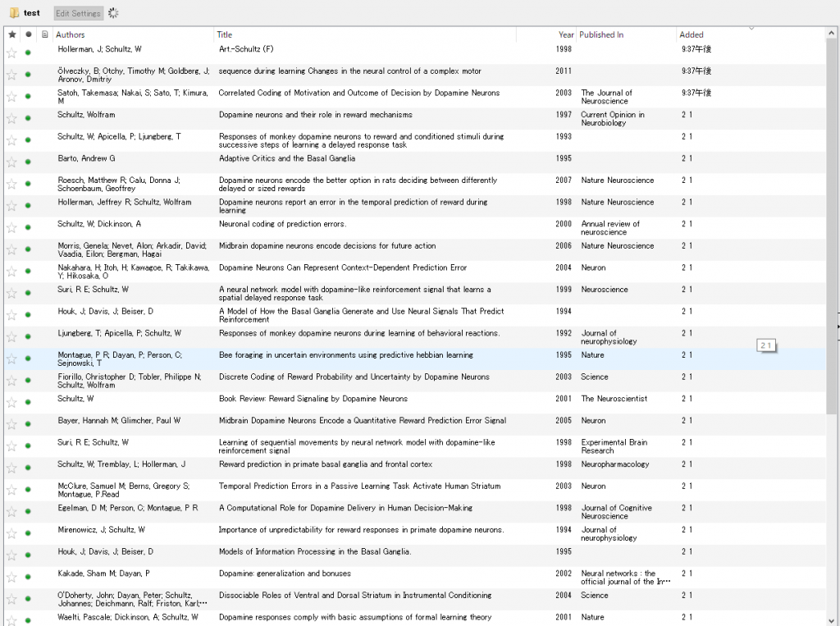
Task: Select 'Dopamine Neurons Can Represent Context-Dependent Prediction Error'
Action: click(343, 267)
